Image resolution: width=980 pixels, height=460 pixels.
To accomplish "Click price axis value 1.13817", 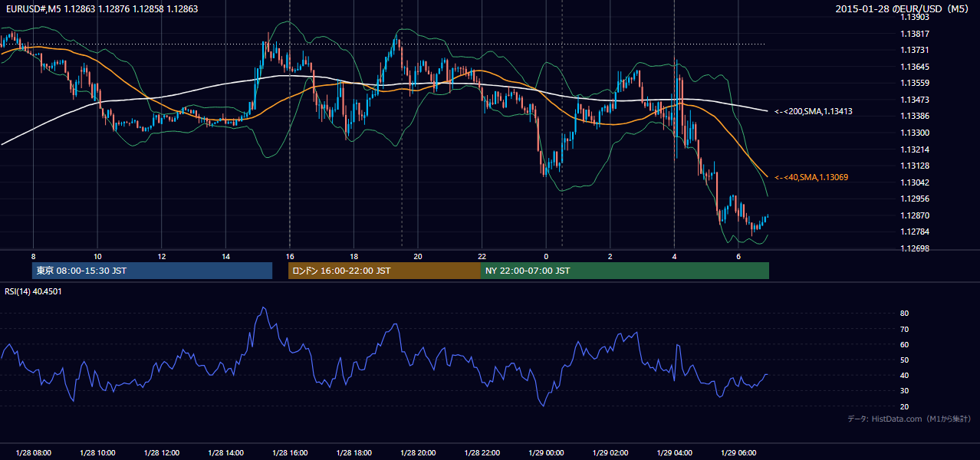I will pyautogui.click(x=915, y=34).
